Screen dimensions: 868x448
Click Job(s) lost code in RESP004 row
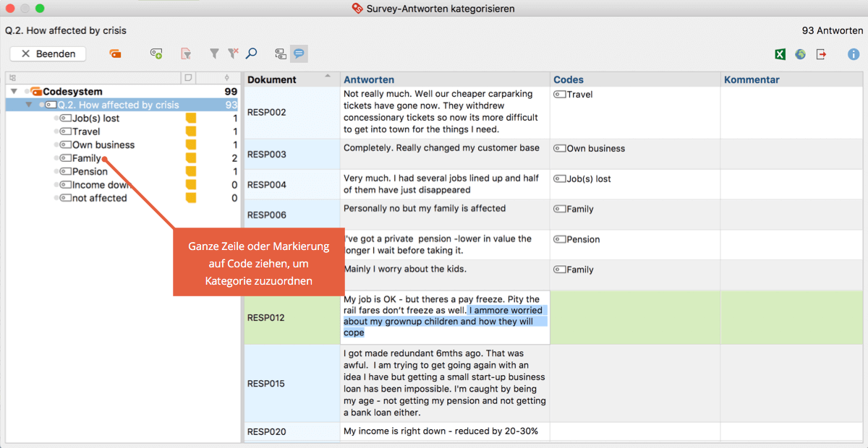tap(582, 178)
